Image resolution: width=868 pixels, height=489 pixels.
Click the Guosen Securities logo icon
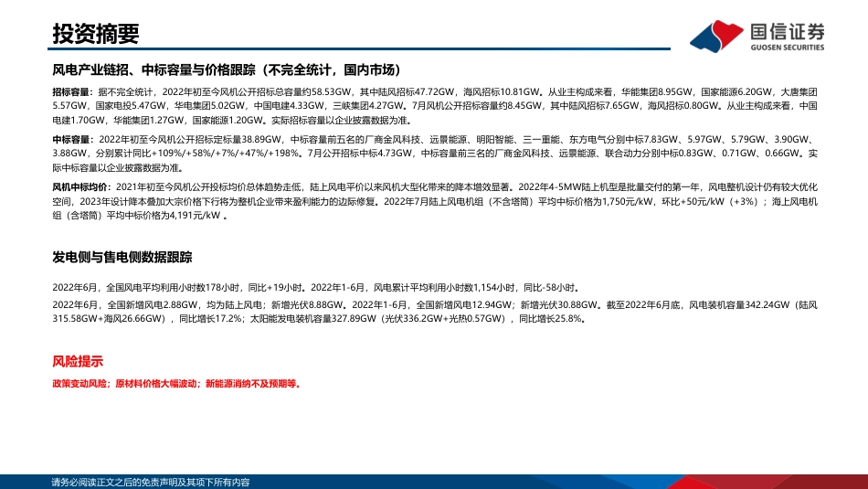coord(716,36)
